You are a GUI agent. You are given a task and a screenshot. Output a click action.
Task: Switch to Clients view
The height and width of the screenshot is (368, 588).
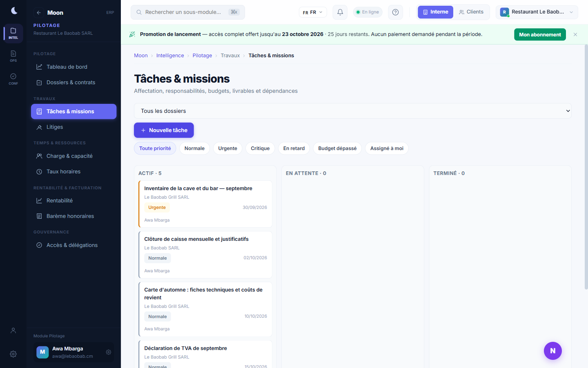coord(471,12)
